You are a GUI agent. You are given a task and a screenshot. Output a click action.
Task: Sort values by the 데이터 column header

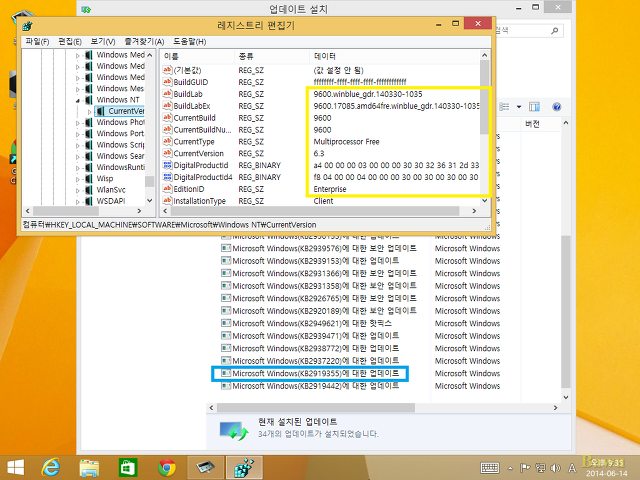point(395,56)
